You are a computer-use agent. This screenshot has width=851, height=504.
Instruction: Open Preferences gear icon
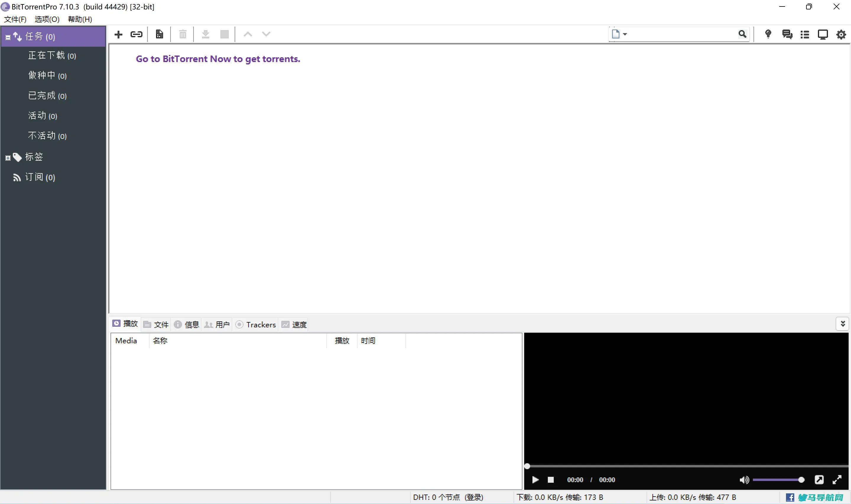pyautogui.click(x=841, y=34)
